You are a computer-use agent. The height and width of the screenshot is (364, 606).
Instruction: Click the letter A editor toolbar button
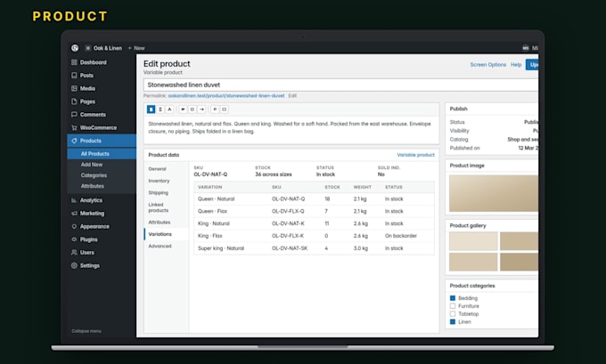pos(169,109)
